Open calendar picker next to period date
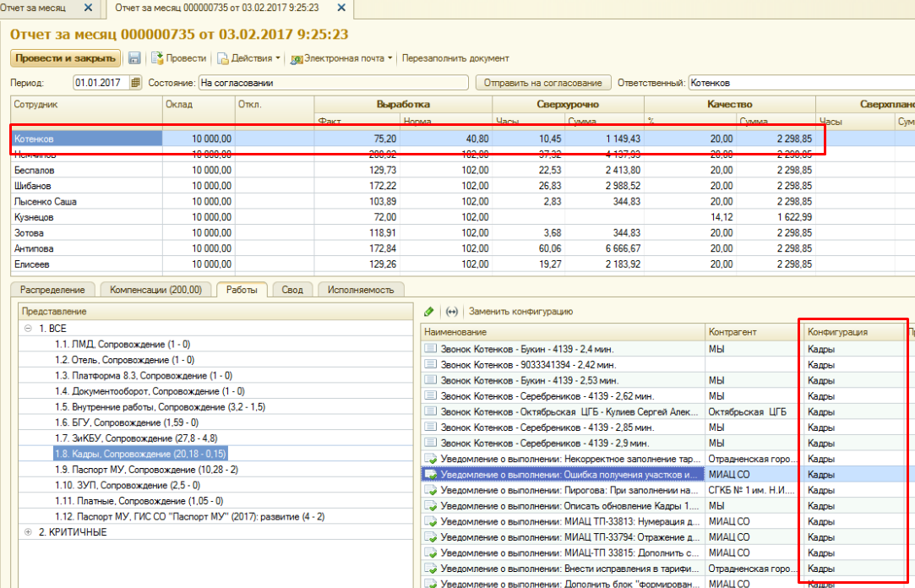This screenshot has width=915, height=588. [x=137, y=83]
